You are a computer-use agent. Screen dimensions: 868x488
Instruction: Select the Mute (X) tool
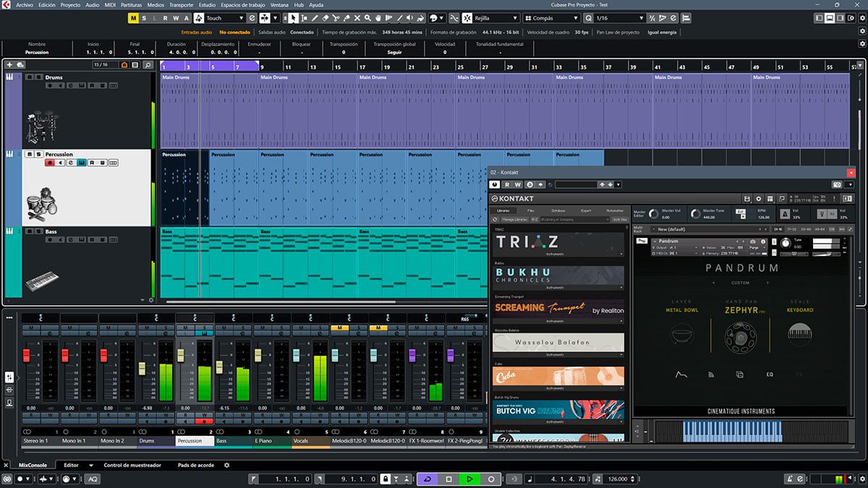pyautogui.click(x=357, y=18)
